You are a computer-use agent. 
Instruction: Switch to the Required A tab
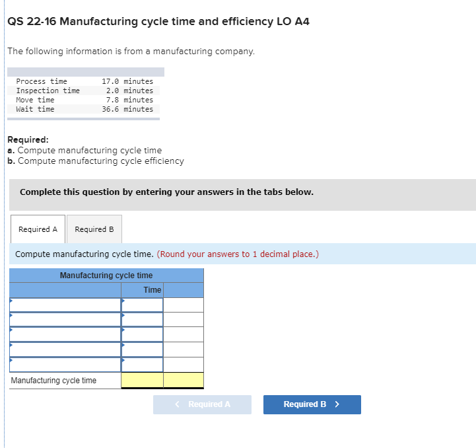pos(38,229)
